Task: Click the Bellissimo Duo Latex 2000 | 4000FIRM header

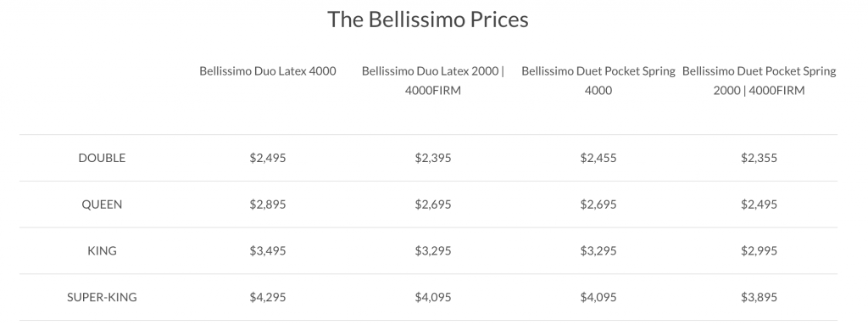Action: (433, 81)
